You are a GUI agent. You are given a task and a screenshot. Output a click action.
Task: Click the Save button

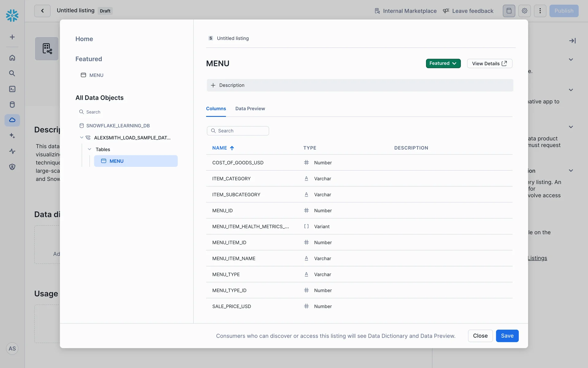tap(507, 336)
